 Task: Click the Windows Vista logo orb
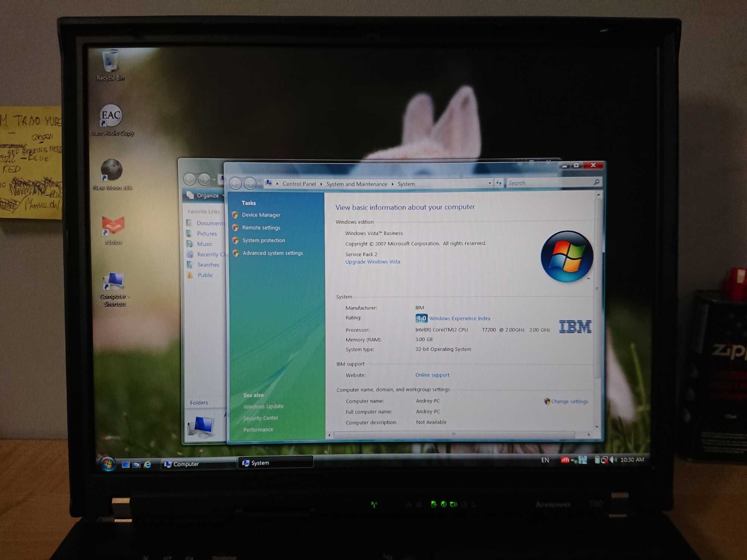pyautogui.click(x=567, y=256)
